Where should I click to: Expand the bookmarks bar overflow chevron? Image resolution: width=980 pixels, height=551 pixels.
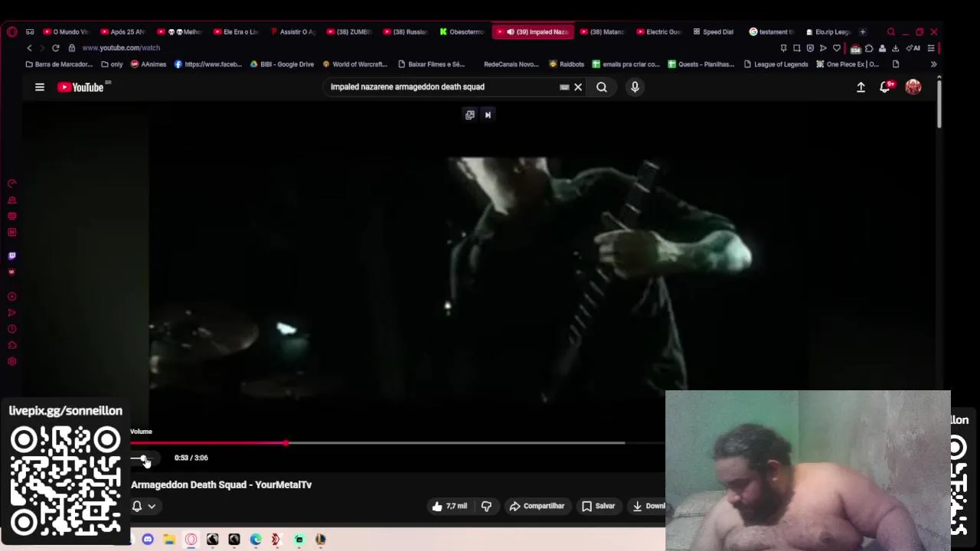click(x=933, y=64)
